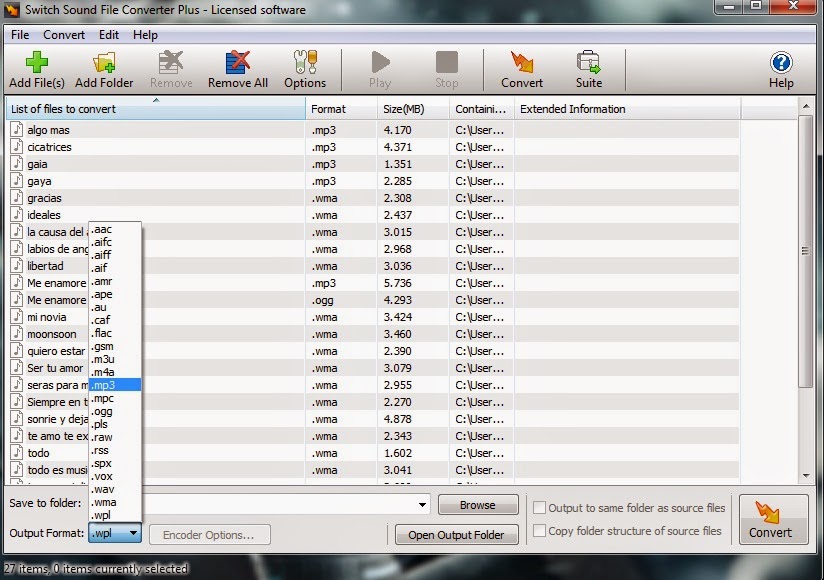Choose .wma in the format list
This screenshot has width=824, height=580.
point(115,502)
